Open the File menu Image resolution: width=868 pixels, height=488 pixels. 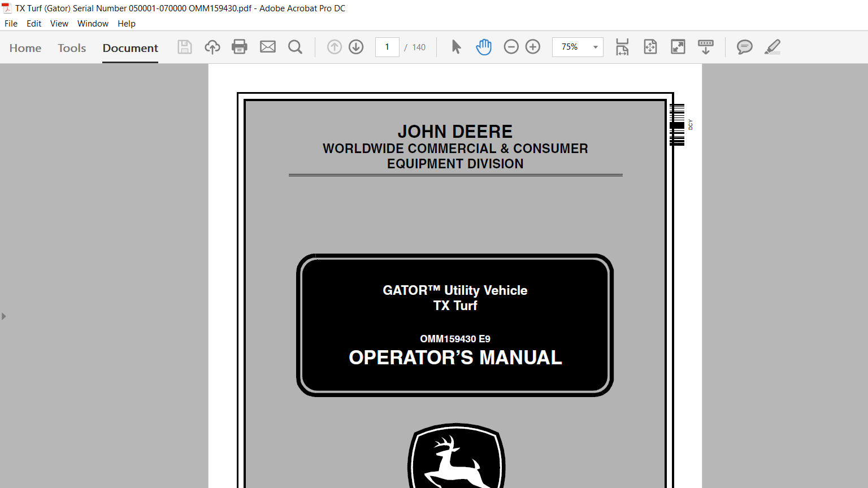pos(11,24)
